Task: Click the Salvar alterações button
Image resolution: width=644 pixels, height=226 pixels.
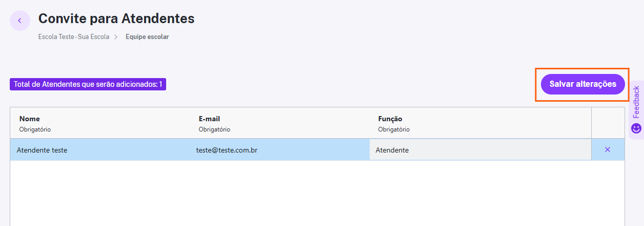Action: [583, 84]
